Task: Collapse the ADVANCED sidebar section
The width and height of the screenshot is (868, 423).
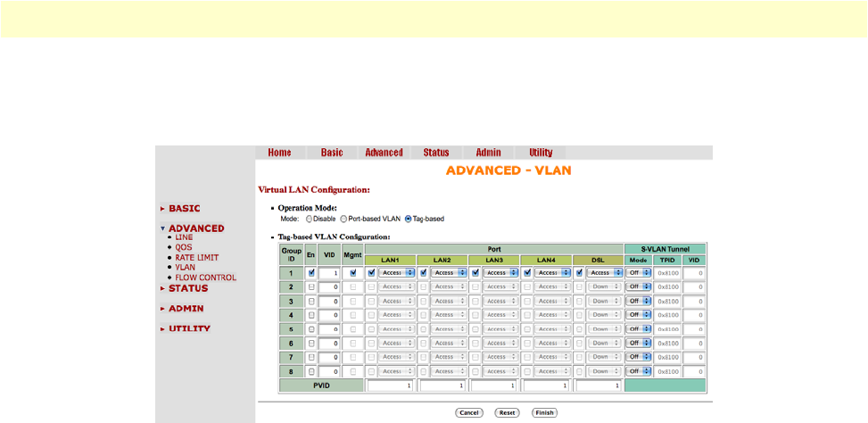Action: pyautogui.click(x=195, y=228)
